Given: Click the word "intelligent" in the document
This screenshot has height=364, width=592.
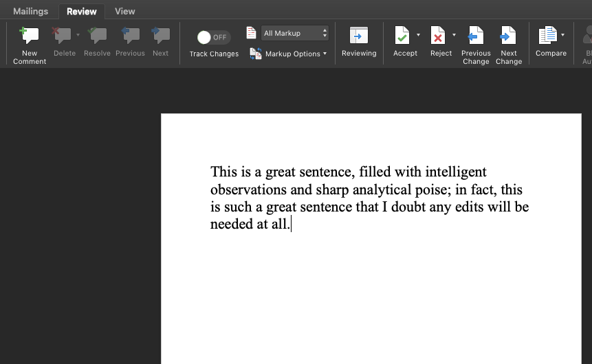Looking at the screenshot, I should coord(456,172).
